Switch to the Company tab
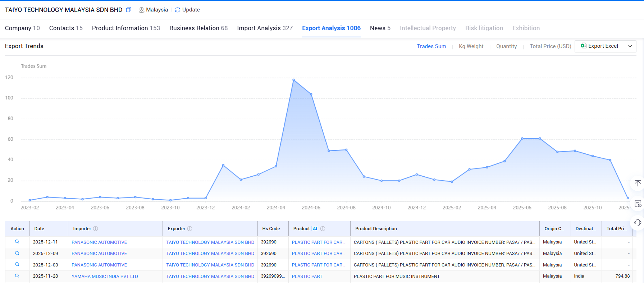Image resolution: width=644 pixels, height=283 pixels. 22,28
